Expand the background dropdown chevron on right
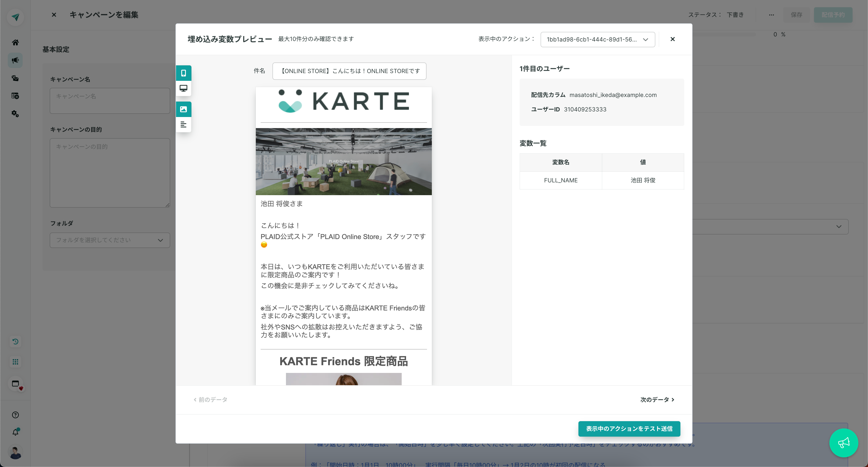The height and width of the screenshot is (467, 868). tap(839, 227)
